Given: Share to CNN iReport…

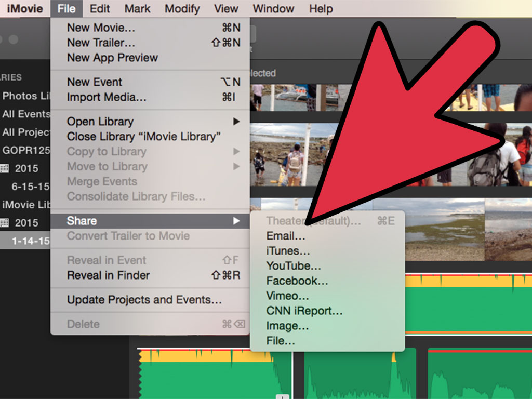Looking at the screenshot, I should pyautogui.click(x=327, y=311).
